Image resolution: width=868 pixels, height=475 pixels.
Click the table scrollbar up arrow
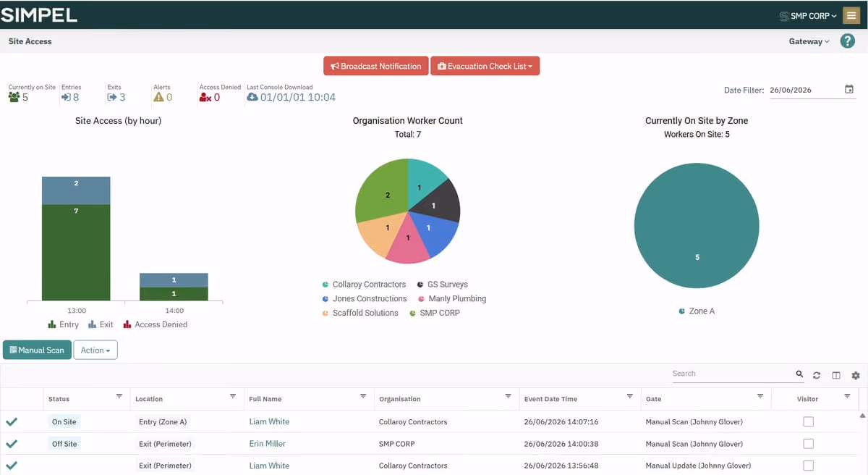[x=862, y=416]
